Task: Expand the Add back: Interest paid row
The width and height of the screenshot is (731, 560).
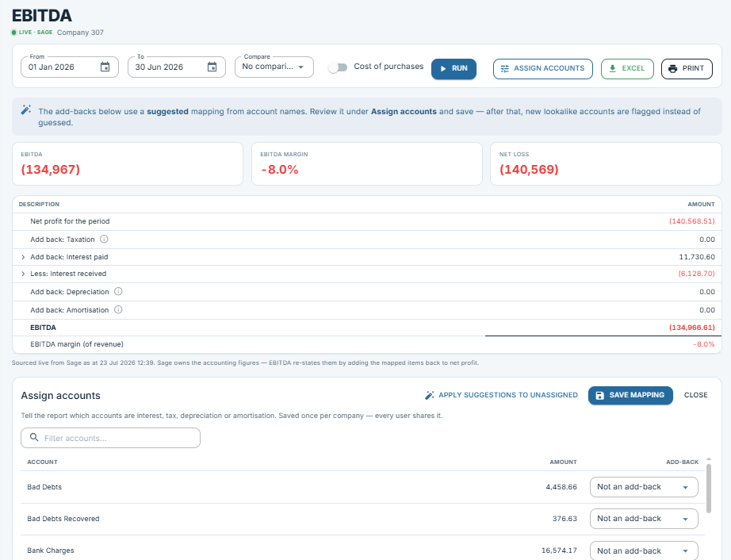Action: [x=23, y=257]
